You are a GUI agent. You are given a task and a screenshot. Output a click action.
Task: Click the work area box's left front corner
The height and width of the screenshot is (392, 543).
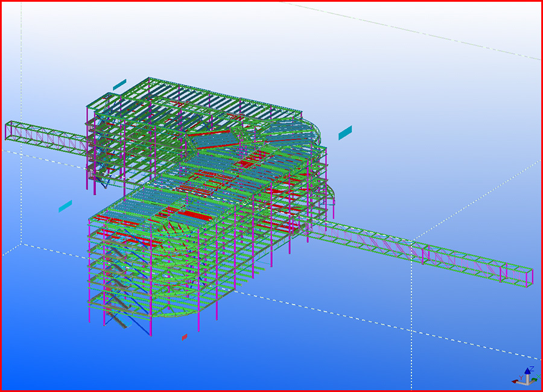click(x=22, y=244)
